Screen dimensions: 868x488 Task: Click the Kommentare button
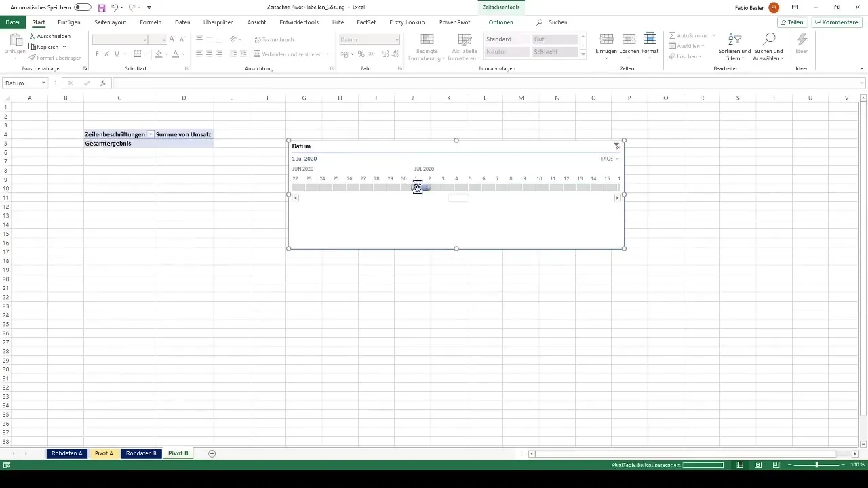837,22
